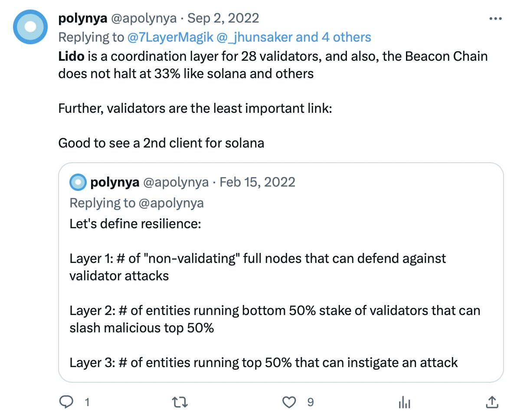Click main tweet text about Lido
This screenshot has width=517, height=420.
[272, 65]
